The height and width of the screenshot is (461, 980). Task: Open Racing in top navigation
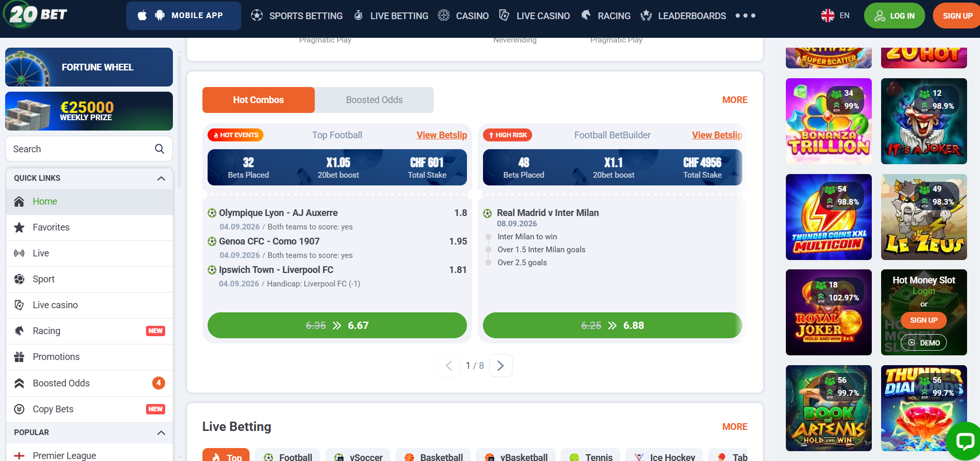coord(605,16)
